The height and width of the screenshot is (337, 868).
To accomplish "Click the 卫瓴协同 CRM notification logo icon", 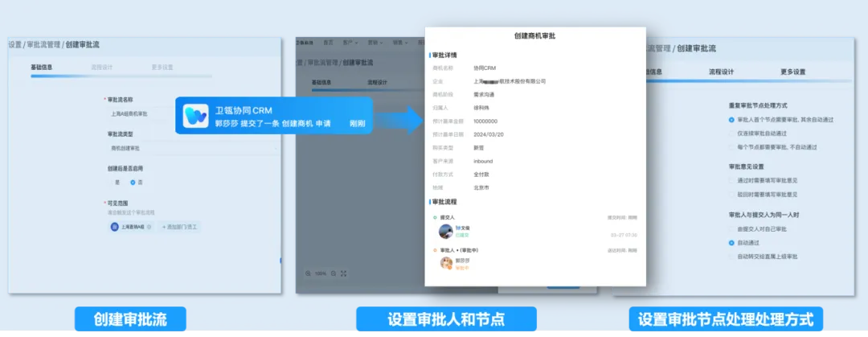I will 195,116.
